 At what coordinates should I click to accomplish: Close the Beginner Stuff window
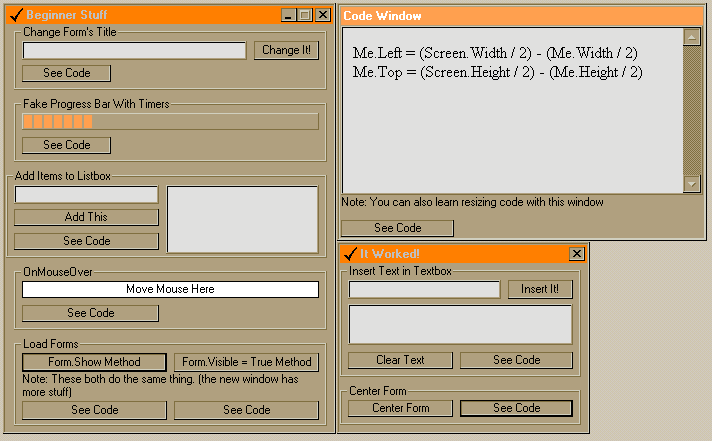click(323, 15)
